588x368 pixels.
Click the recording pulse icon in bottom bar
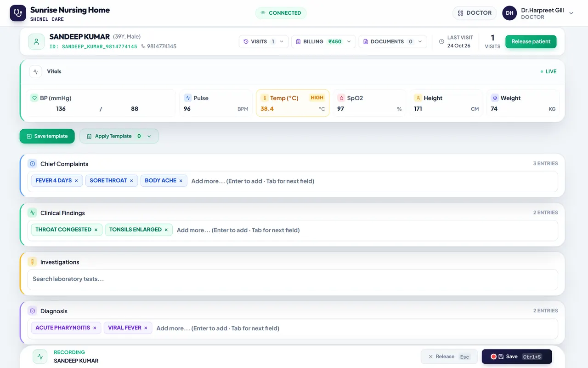pyautogui.click(x=40, y=356)
